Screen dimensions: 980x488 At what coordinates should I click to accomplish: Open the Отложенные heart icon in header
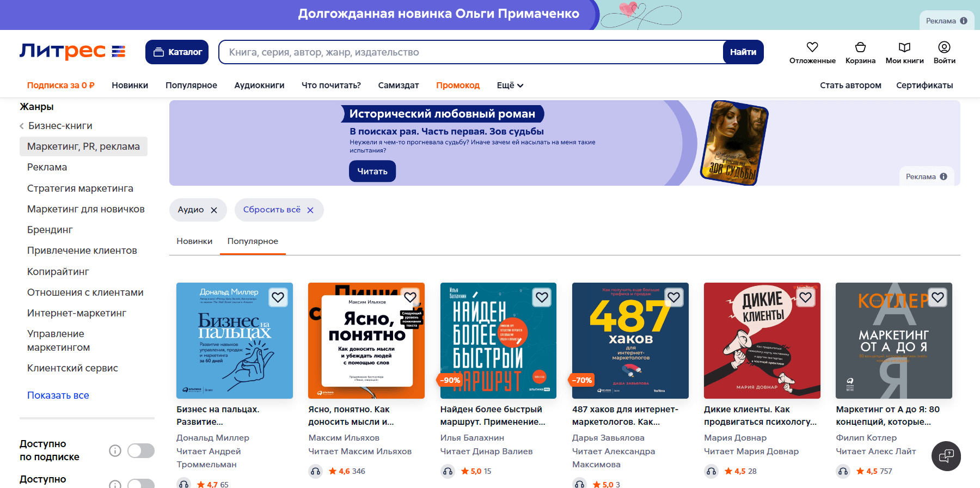812,47
